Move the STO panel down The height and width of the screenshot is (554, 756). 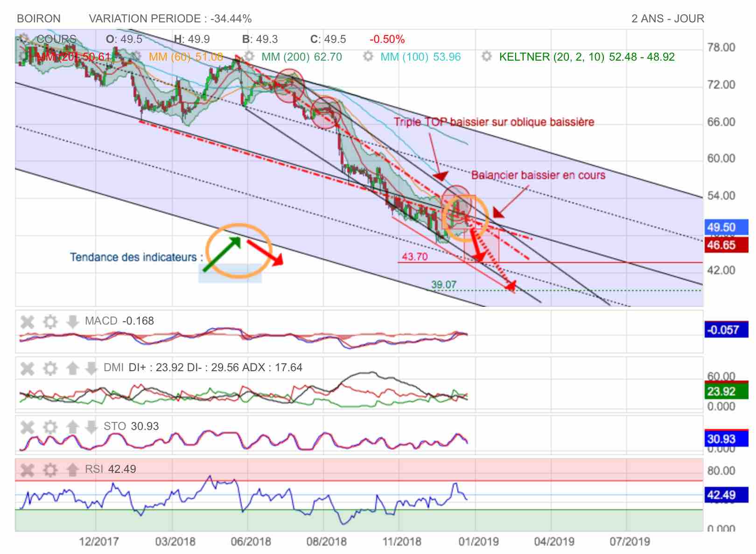click(x=91, y=427)
